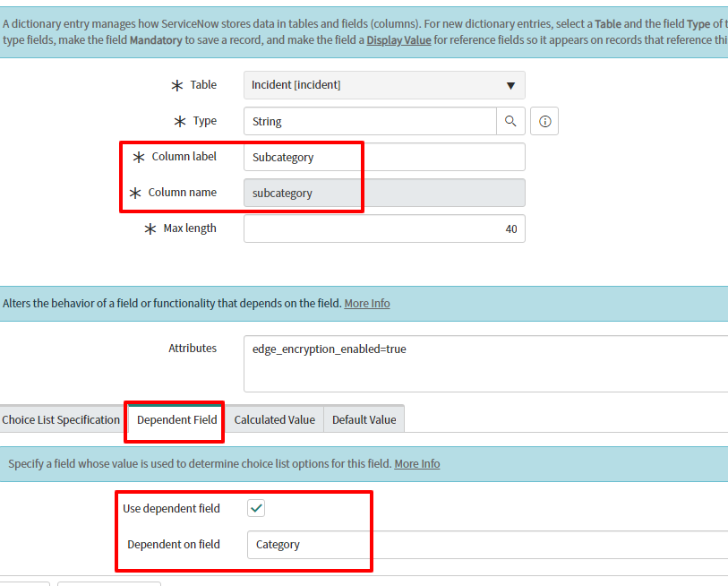Open the Type reference lookup with magnifier icon
Image resolution: width=728 pixels, height=586 pixels.
512,120
